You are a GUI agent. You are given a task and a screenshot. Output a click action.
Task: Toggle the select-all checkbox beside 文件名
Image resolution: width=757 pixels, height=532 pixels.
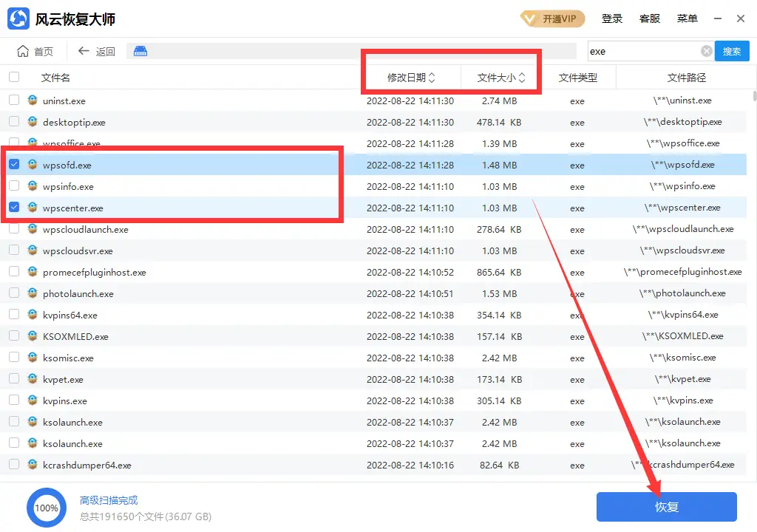coord(14,77)
